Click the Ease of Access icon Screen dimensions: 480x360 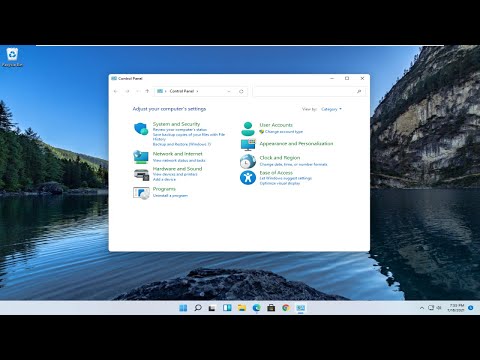tap(248, 178)
